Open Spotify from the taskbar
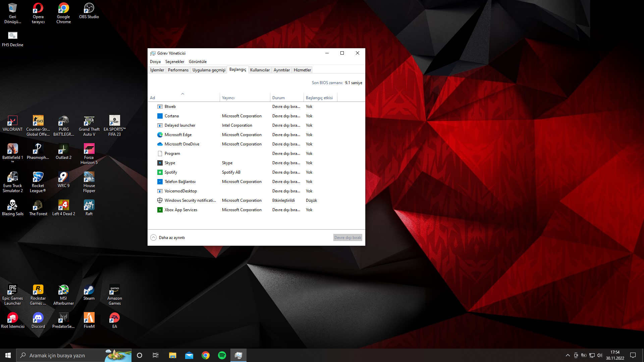644x362 pixels. (222, 355)
